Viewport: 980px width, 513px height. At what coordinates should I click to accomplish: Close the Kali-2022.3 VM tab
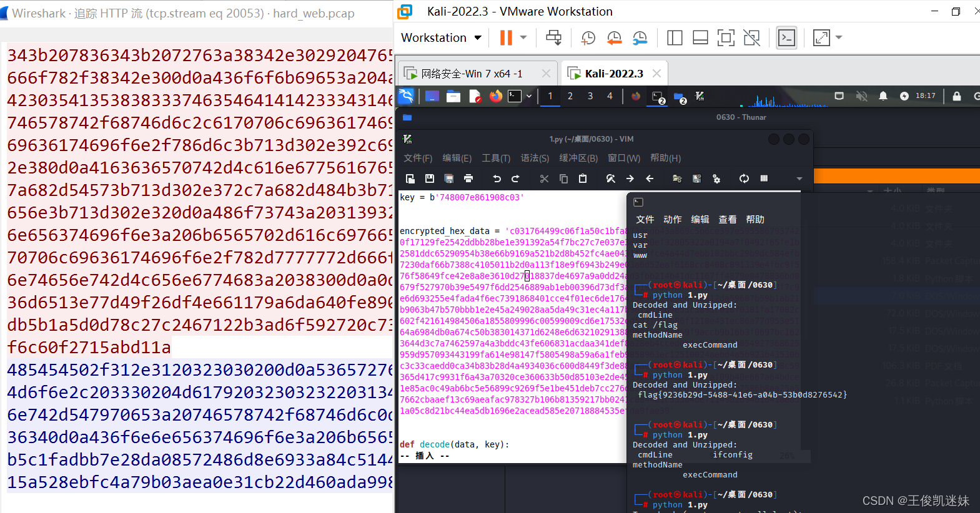(x=656, y=74)
